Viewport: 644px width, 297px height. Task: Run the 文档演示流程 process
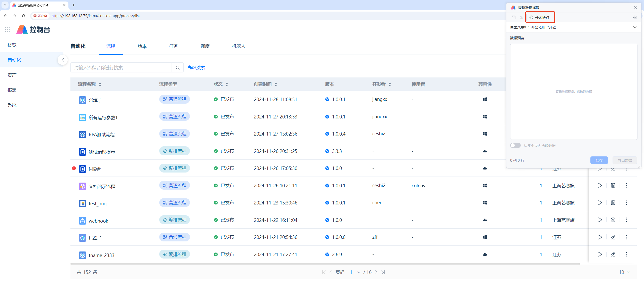[x=600, y=186]
